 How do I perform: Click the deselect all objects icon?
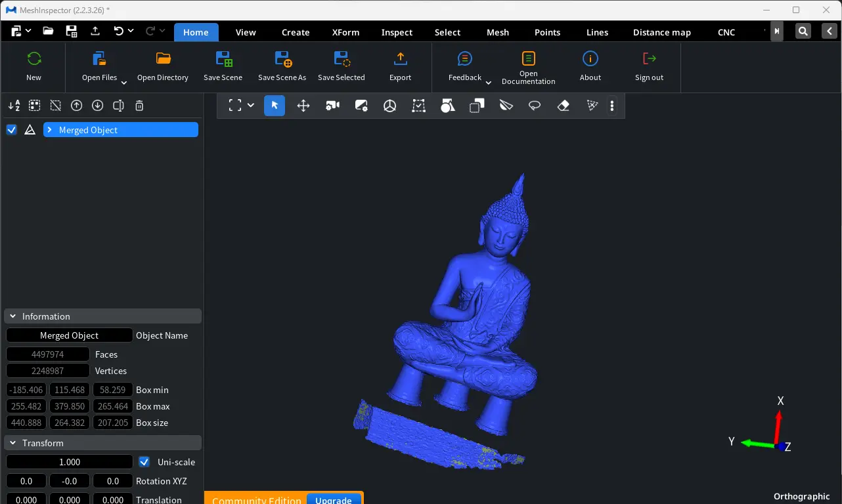point(56,106)
